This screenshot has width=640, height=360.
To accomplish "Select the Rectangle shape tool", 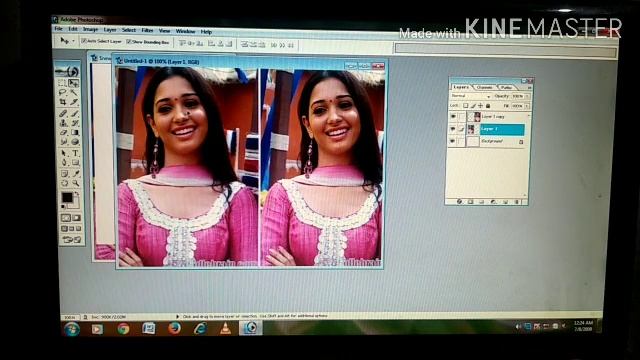I will 76,162.
